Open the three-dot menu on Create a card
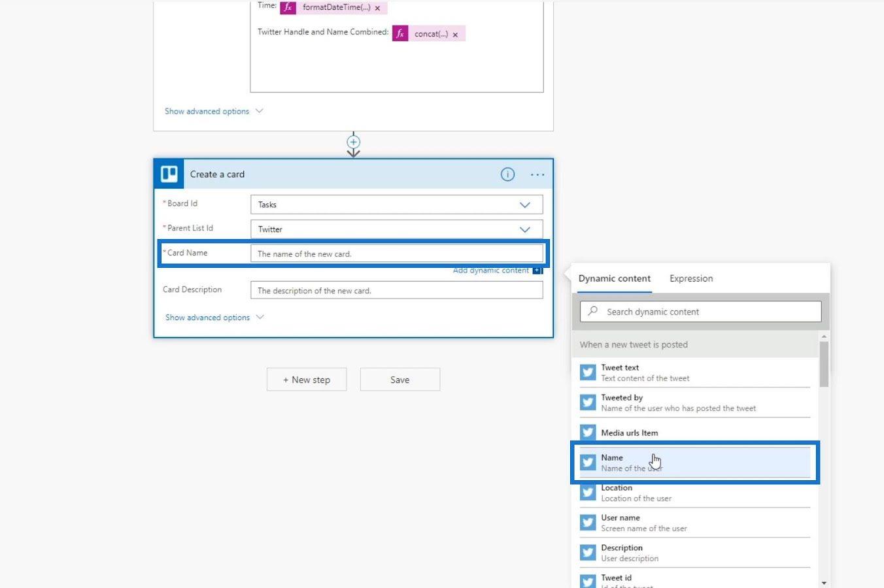 coord(537,174)
